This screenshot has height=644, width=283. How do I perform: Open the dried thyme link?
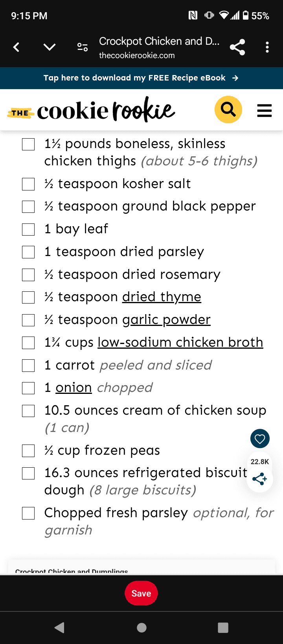pyautogui.click(x=162, y=297)
